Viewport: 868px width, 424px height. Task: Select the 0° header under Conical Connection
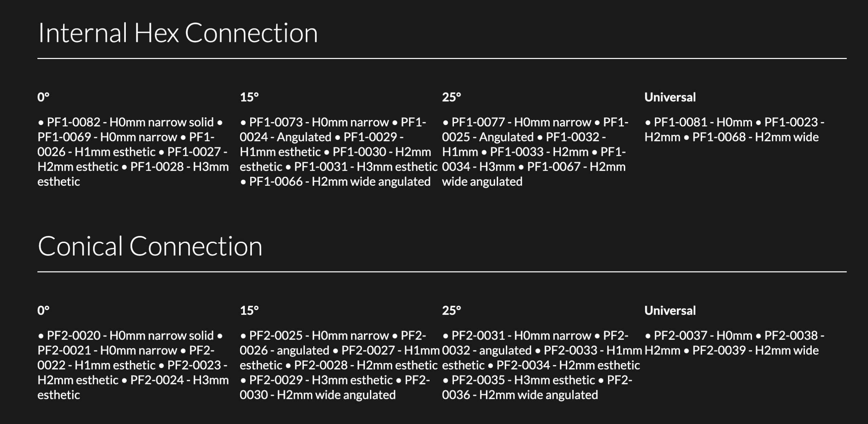(x=43, y=310)
